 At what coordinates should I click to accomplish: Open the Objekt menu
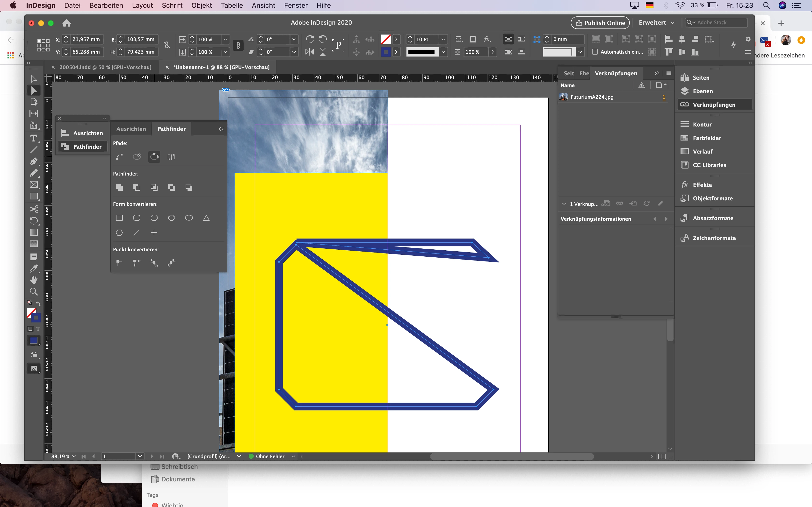tap(201, 5)
